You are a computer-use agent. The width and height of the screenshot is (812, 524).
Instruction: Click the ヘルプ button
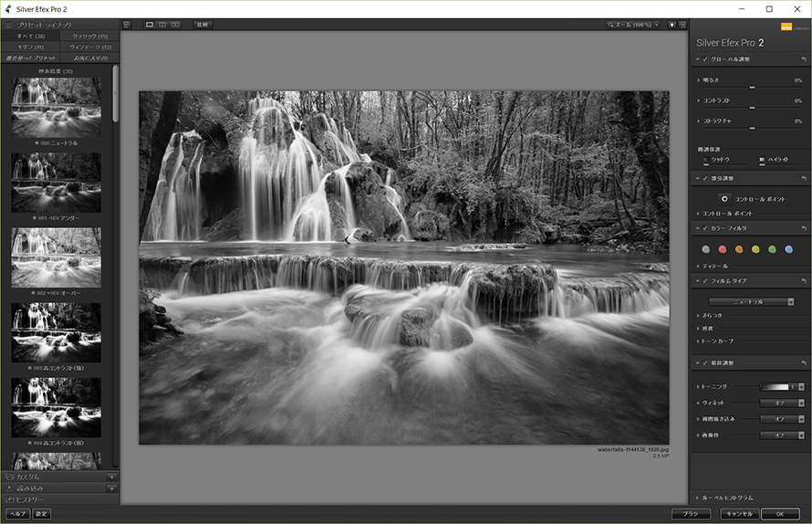coord(17,514)
